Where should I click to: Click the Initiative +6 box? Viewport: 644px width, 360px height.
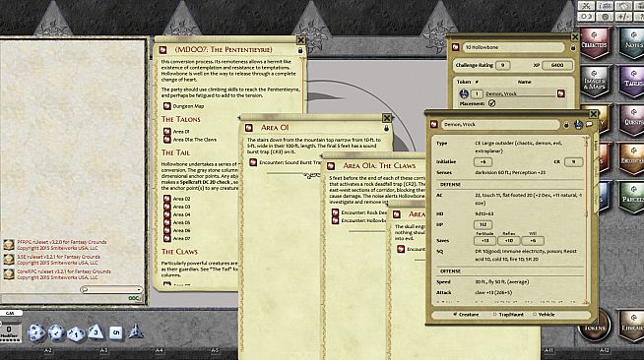click(x=483, y=162)
